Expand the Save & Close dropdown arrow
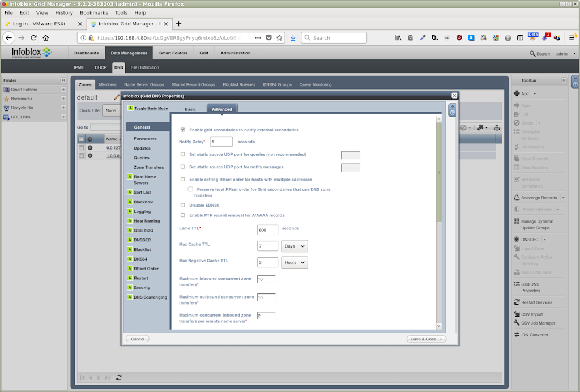The image size is (580, 392). (x=441, y=339)
